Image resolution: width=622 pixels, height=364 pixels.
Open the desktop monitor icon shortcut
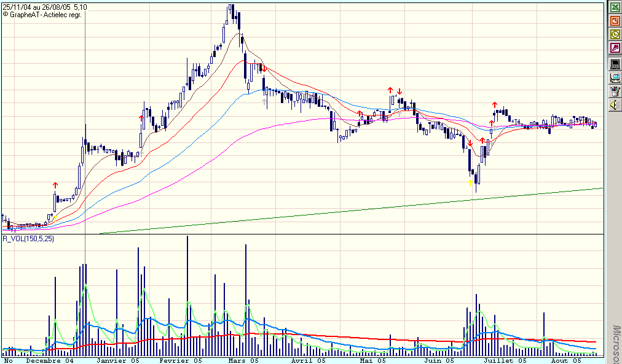[x=615, y=78]
